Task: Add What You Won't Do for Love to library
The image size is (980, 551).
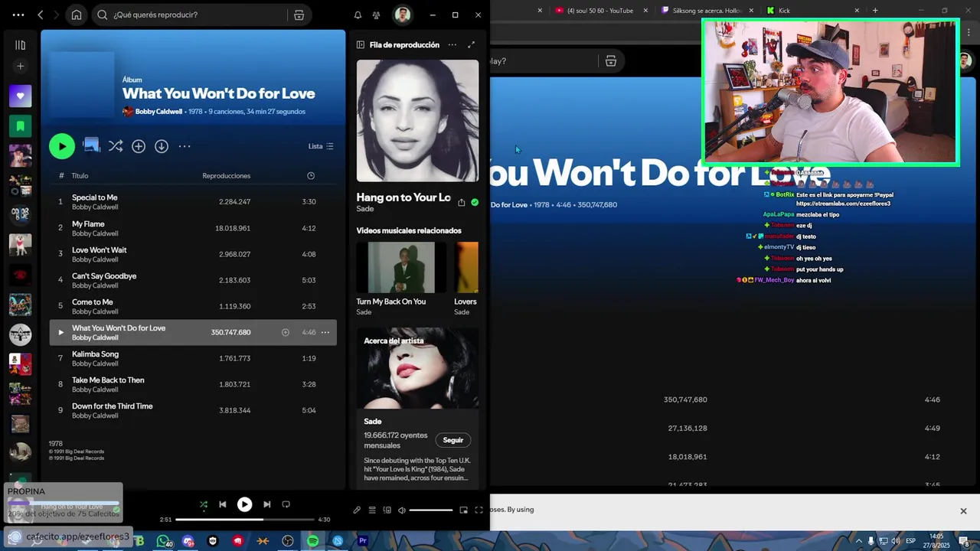Action: [x=286, y=332]
